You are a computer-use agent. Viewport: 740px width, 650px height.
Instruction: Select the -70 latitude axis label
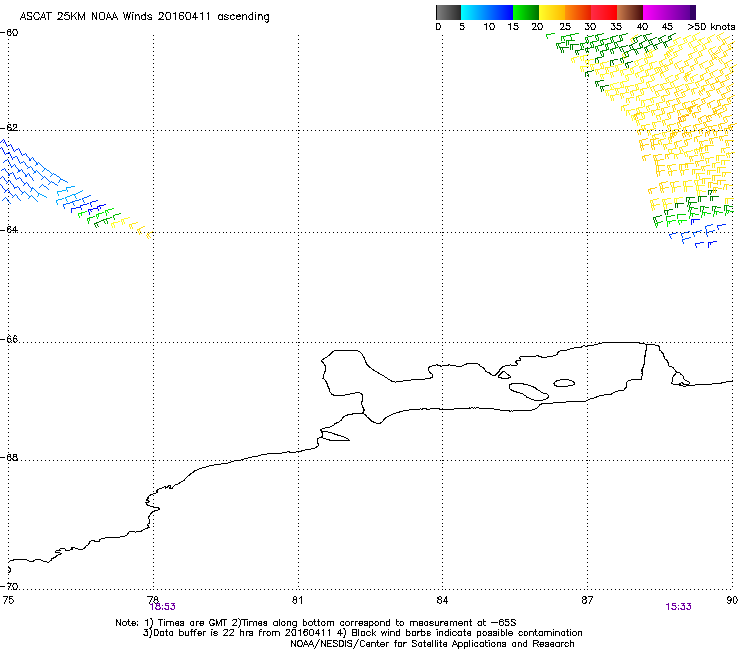point(10,587)
